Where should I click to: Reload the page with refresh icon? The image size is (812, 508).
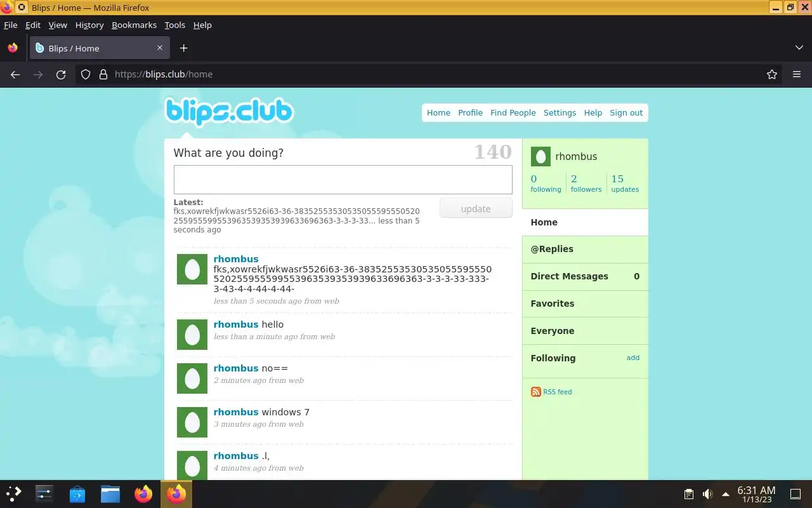tap(61, 74)
